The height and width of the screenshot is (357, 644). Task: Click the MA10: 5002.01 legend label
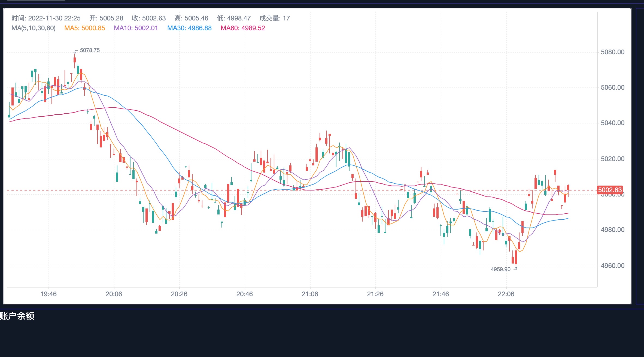pos(136,28)
